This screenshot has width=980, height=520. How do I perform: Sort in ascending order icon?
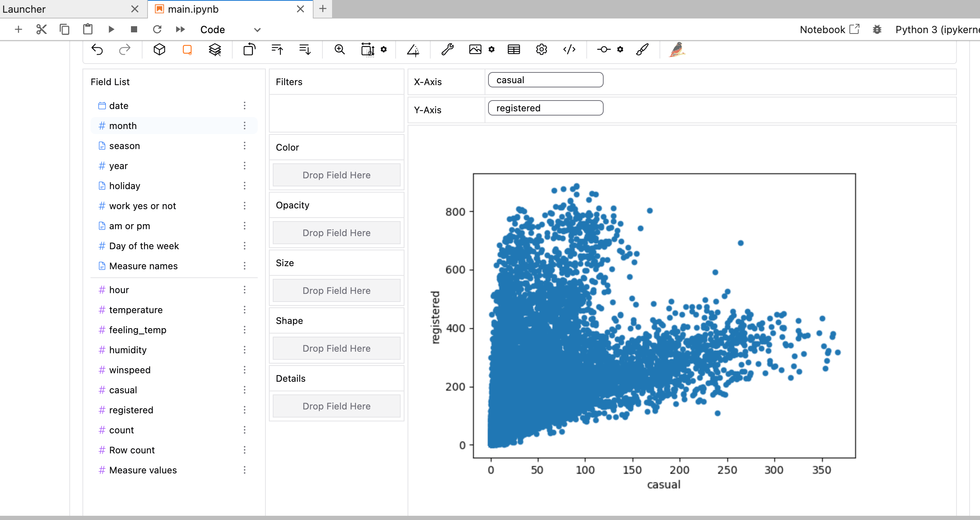277,50
